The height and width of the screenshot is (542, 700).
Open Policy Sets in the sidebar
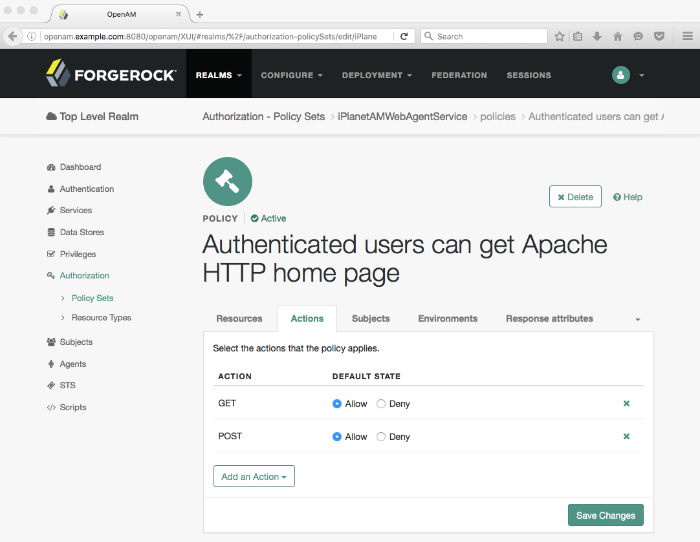[92, 298]
